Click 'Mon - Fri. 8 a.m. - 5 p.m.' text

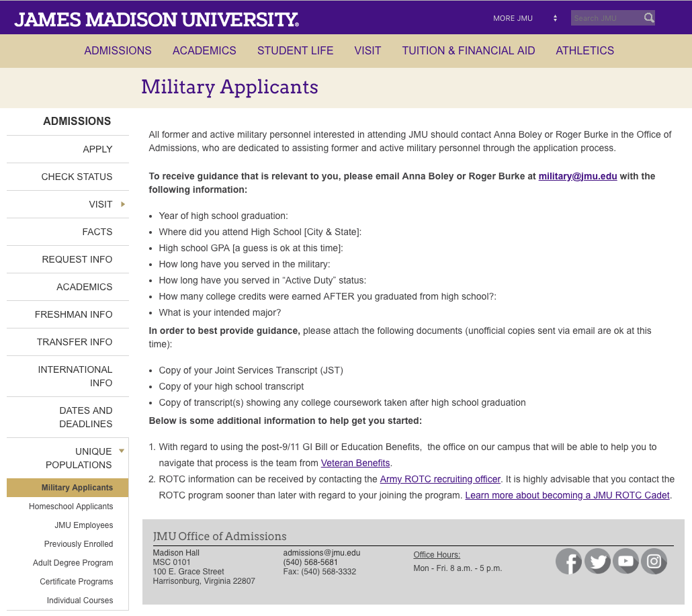[458, 568]
